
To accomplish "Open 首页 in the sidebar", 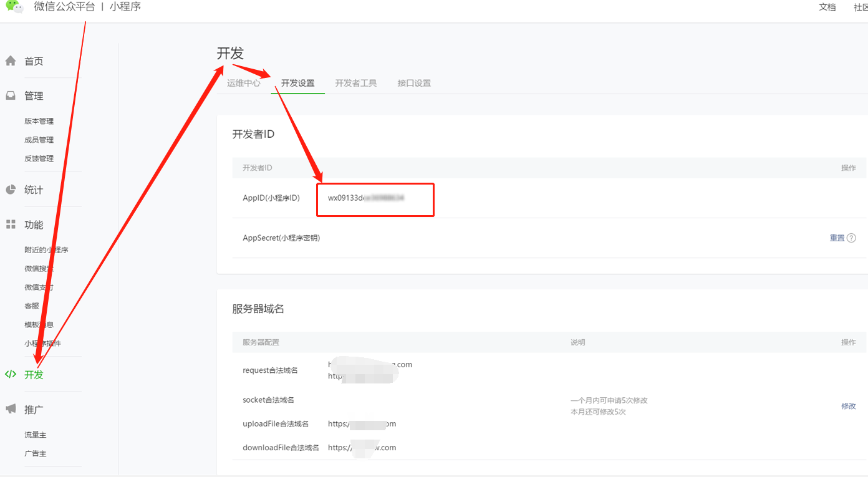I will tap(34, 61).
